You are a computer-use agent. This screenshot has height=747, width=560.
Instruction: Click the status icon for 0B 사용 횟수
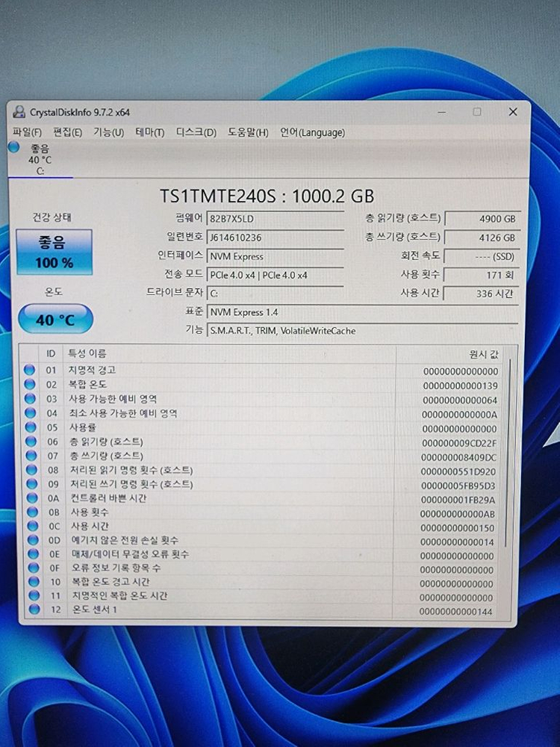pos(32,512)
